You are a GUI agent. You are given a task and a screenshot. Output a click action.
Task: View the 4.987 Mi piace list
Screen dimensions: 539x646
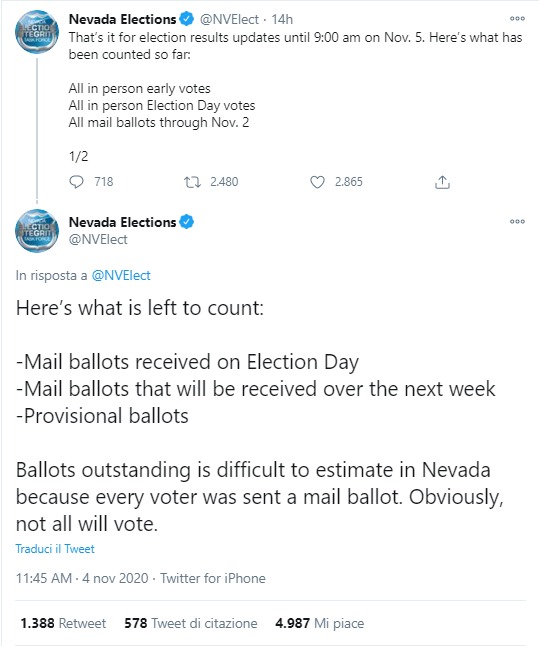[320, 623]
